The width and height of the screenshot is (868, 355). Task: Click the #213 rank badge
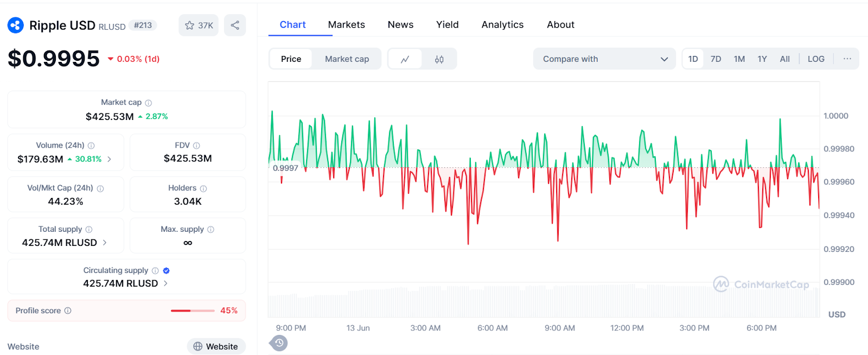(143, 26)
